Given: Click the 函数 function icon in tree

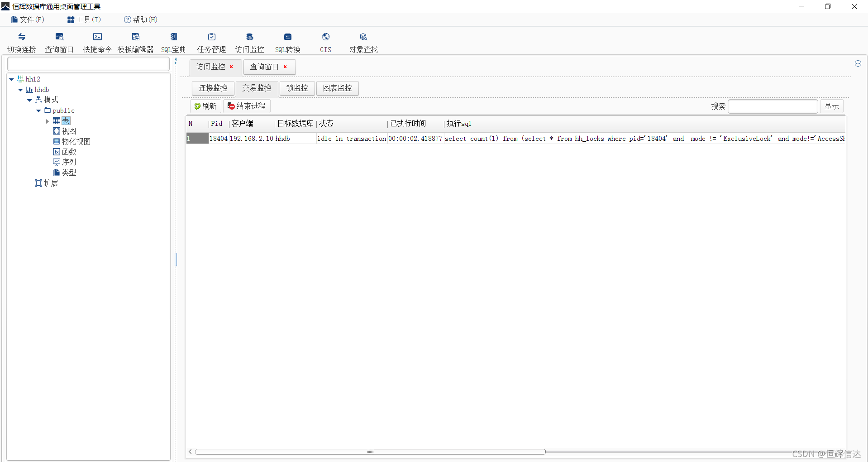Looking at the screenshot, I should pyautogui.click(x=57, y=152).
